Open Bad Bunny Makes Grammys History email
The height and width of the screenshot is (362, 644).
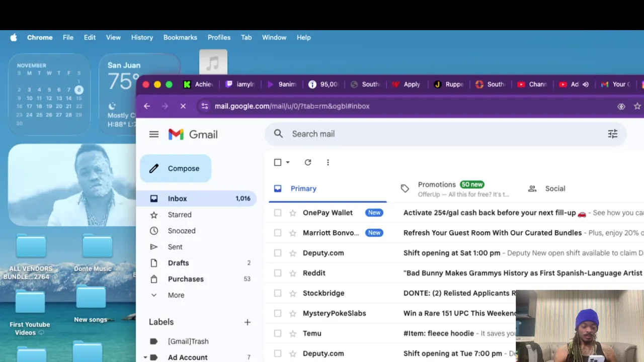pyautogui.click(x=523, y=273)
